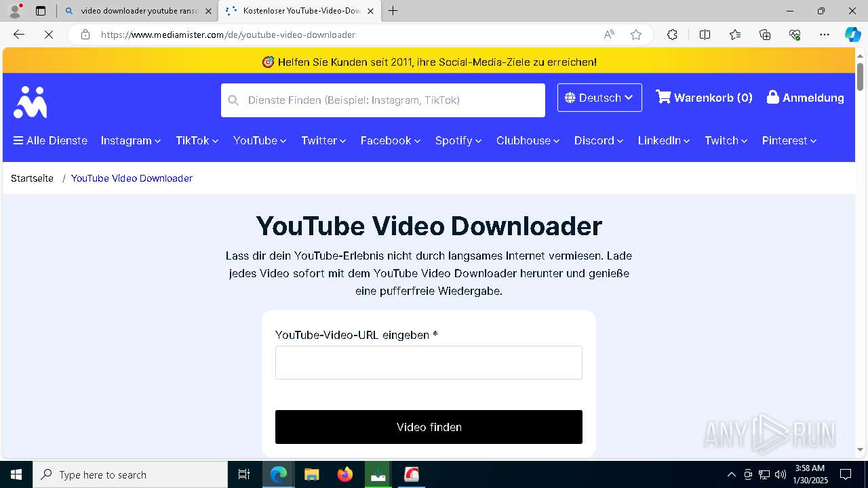Open a new tab with plus button
The image size is (868, 488).
point(393,11)
